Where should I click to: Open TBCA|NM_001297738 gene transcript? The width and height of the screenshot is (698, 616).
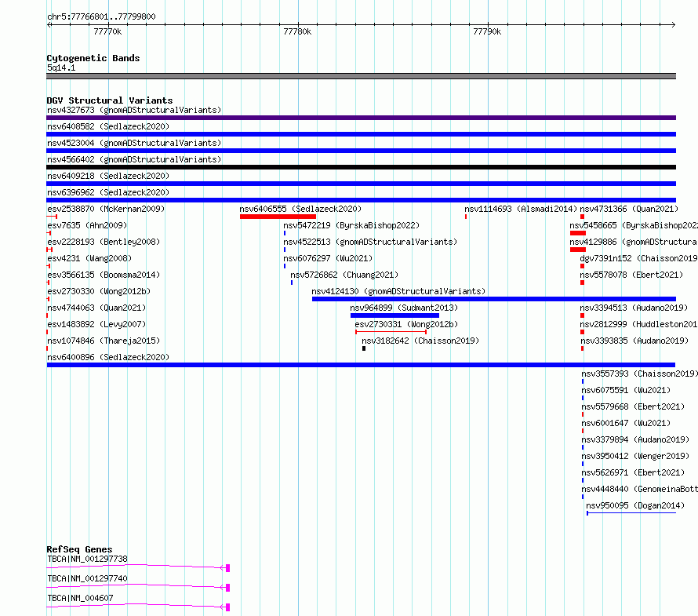click(x=138, y=567)
